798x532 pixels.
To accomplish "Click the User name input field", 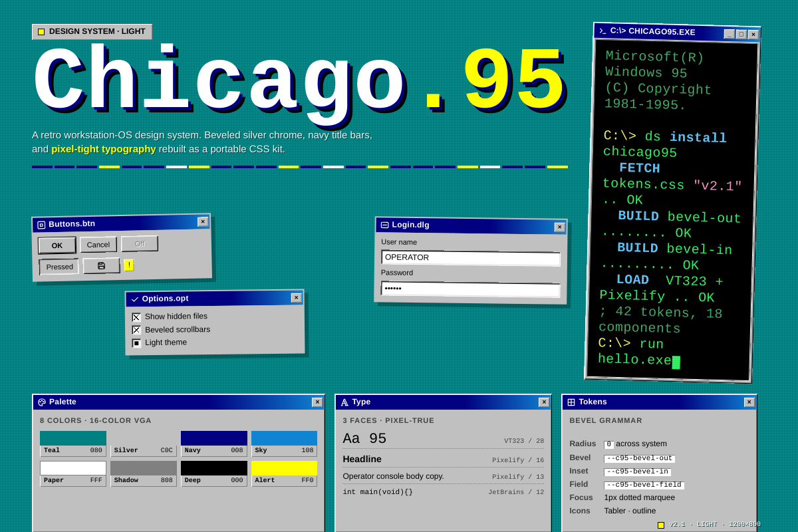I will pyautogui.click(x=471, y=258).
